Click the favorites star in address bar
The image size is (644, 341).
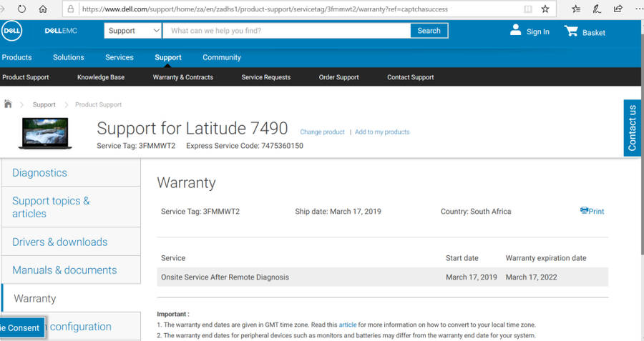tap(545, 9)
